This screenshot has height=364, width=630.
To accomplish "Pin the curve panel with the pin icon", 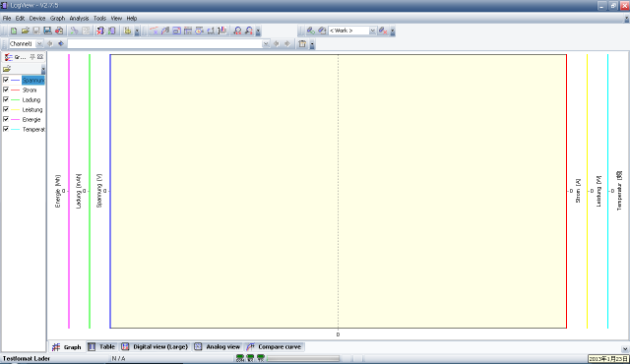I will tap(32, 57).
